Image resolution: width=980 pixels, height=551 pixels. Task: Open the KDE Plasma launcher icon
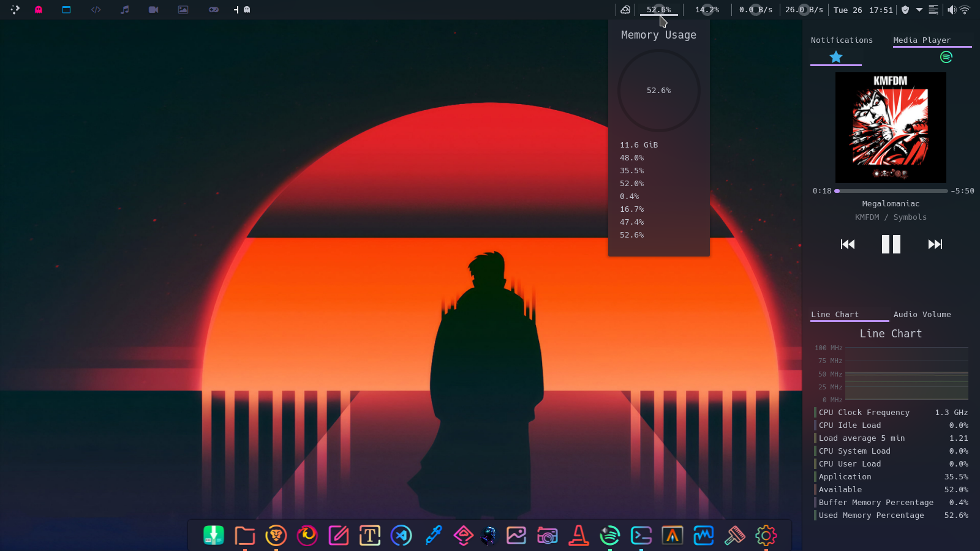[15, 10]
